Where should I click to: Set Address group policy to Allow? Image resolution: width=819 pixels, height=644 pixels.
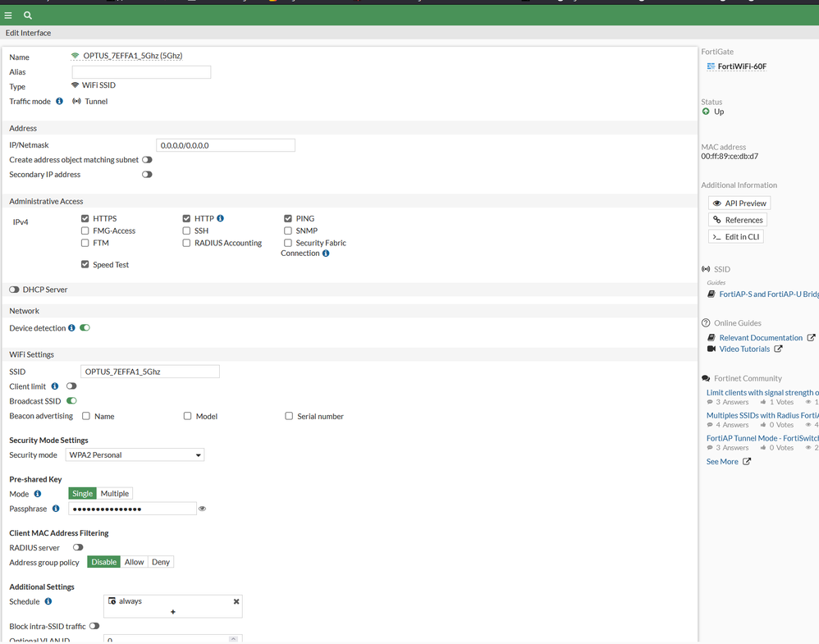(x=135, y=562)
